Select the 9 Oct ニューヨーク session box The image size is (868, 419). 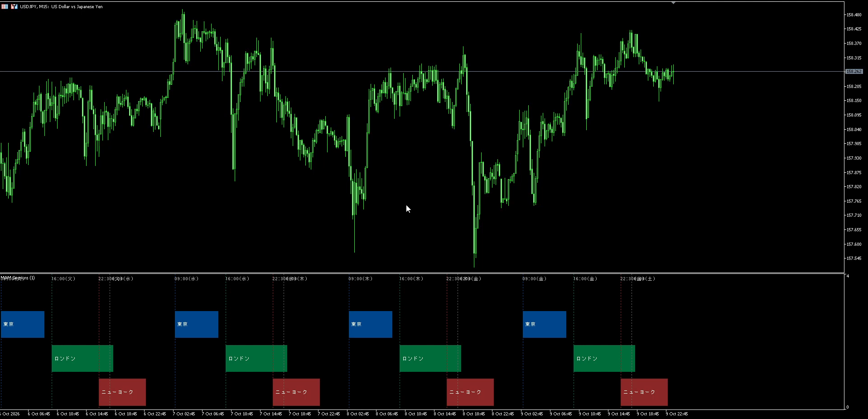tap(644, 392)
